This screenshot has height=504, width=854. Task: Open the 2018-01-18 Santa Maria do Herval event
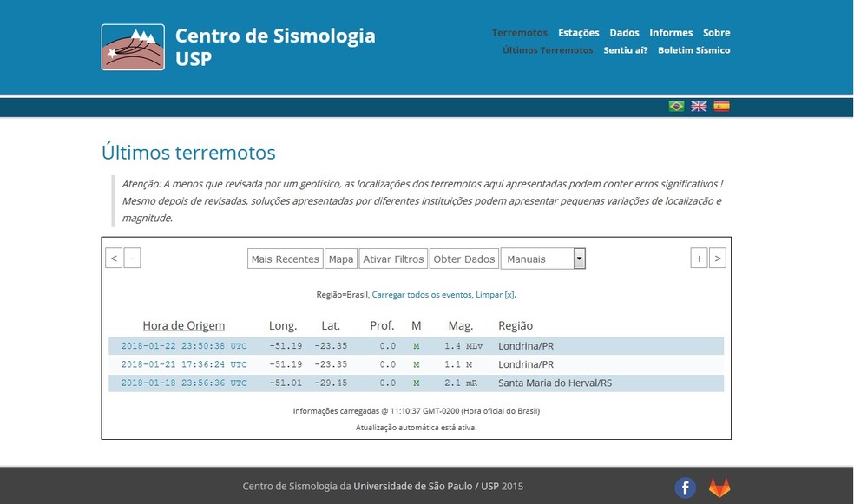coord(184,383)
